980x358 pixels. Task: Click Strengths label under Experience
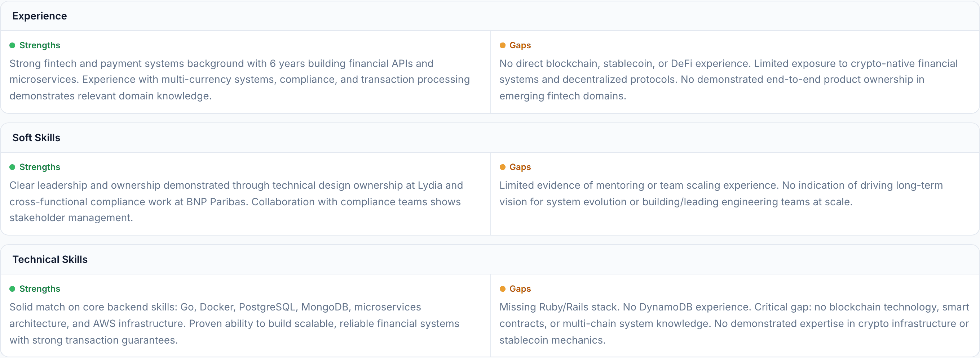[x=40, y=45]
